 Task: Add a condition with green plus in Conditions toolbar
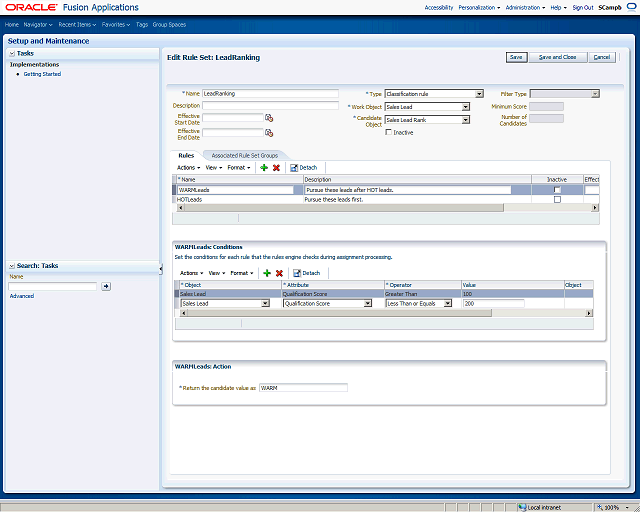click(x=267, y=273)
